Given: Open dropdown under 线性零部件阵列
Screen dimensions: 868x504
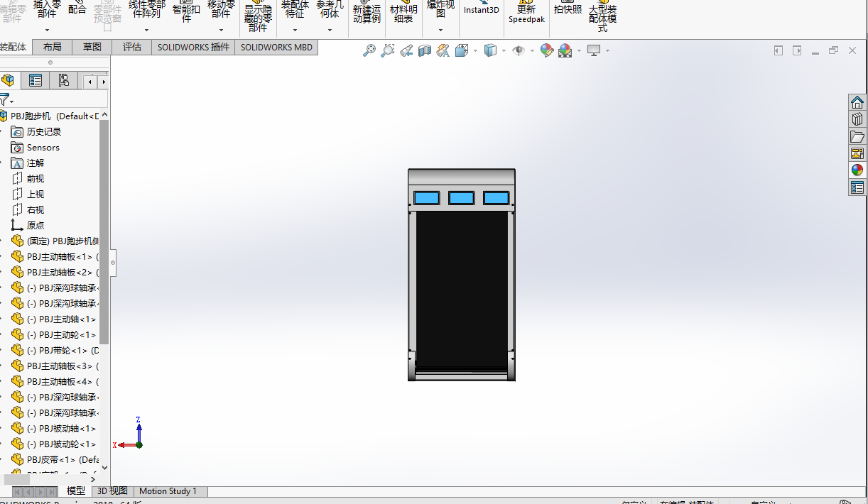Looking at the screenshot, I should point(146,31).
